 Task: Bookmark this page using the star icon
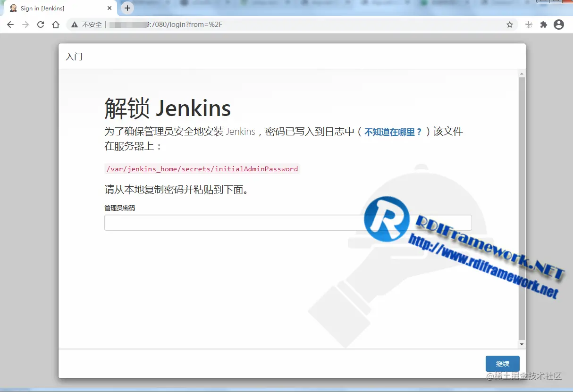[x=509, y=24]
